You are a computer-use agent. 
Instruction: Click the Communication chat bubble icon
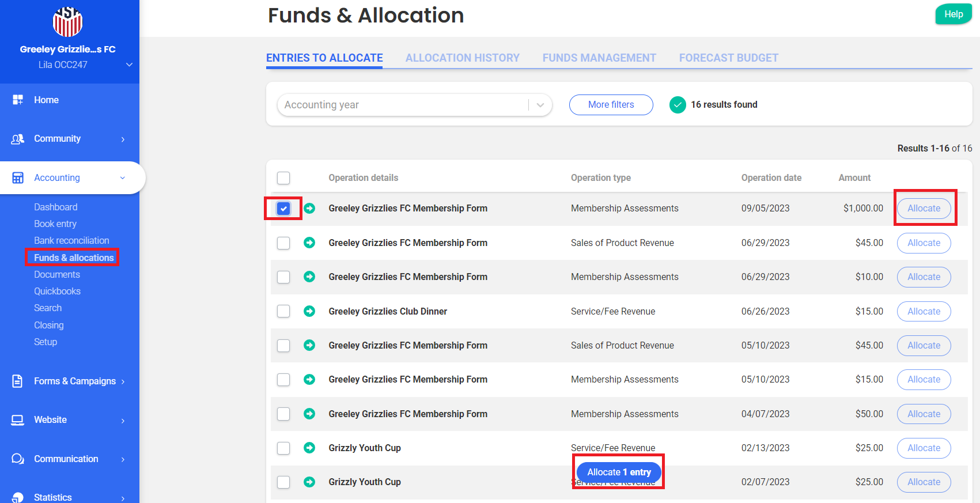[x=18, y=459]
